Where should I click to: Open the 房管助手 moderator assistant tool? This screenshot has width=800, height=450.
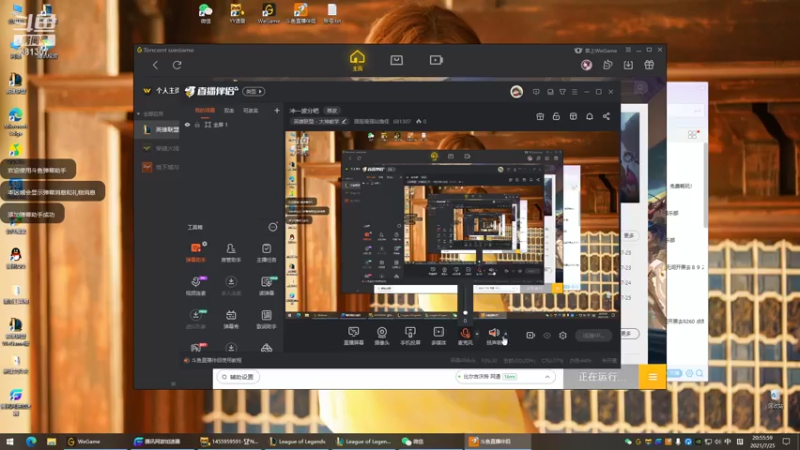231,252
